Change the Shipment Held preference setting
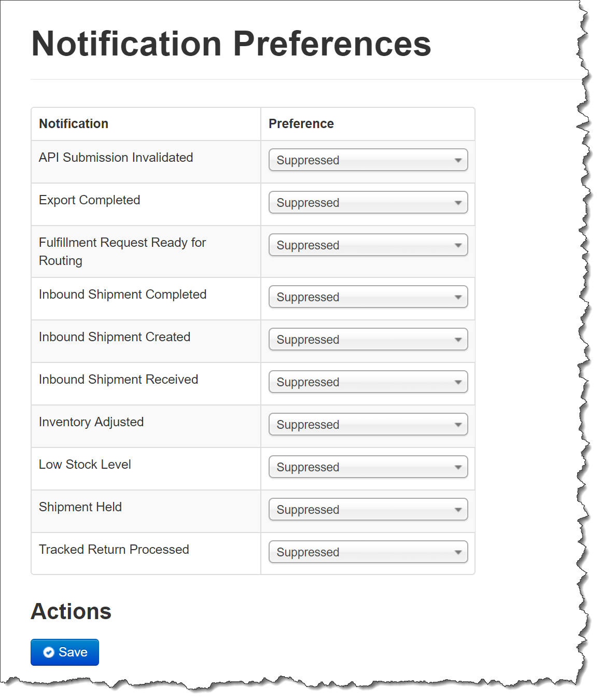The width and height of the screenshot is (601, 700). click(x=368, y=509)
